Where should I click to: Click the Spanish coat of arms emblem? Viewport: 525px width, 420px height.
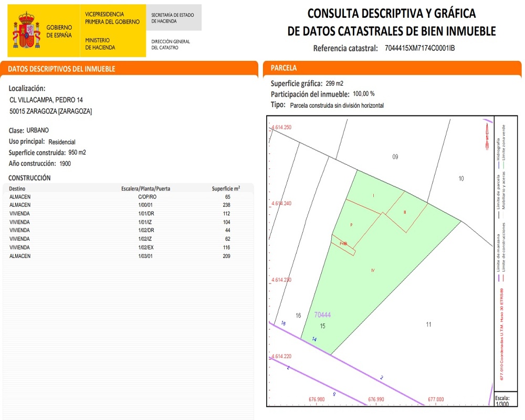(x=26, y=30)
